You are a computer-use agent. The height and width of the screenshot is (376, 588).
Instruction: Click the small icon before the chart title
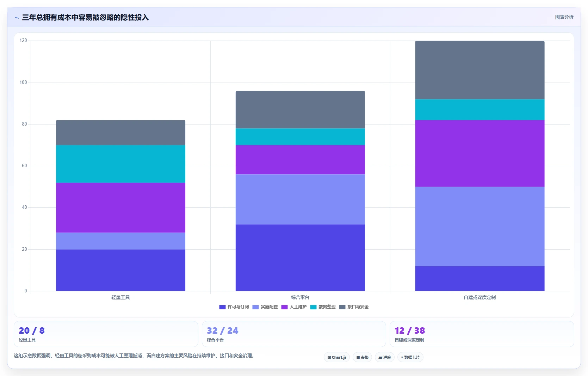click(17, 18)
